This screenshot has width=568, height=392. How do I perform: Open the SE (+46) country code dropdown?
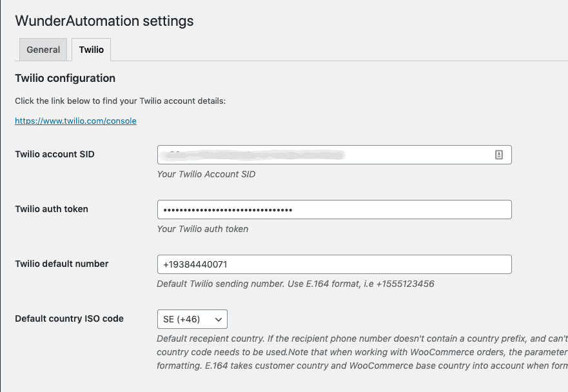[x=191, y=319]
